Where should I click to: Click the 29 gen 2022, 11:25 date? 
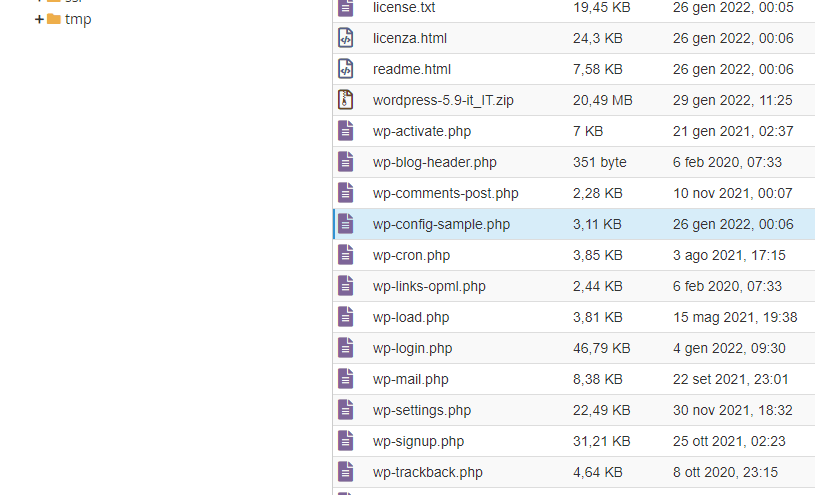tap(732, 100)
